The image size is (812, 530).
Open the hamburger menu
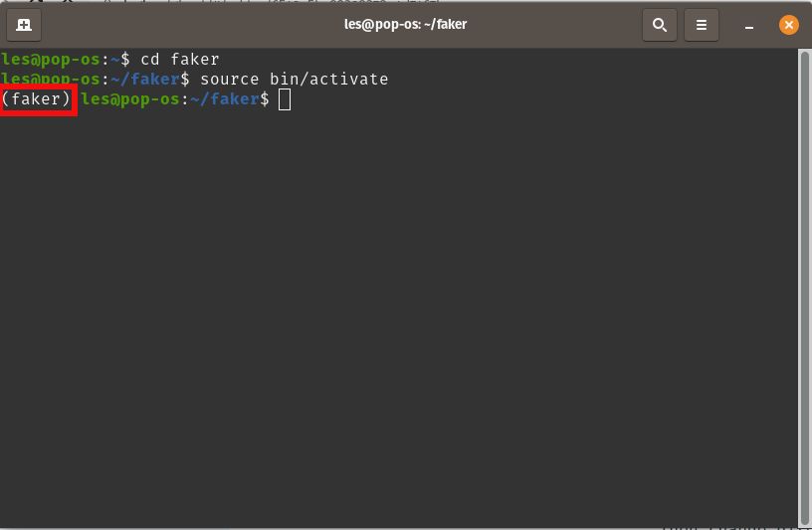point(702,25)
